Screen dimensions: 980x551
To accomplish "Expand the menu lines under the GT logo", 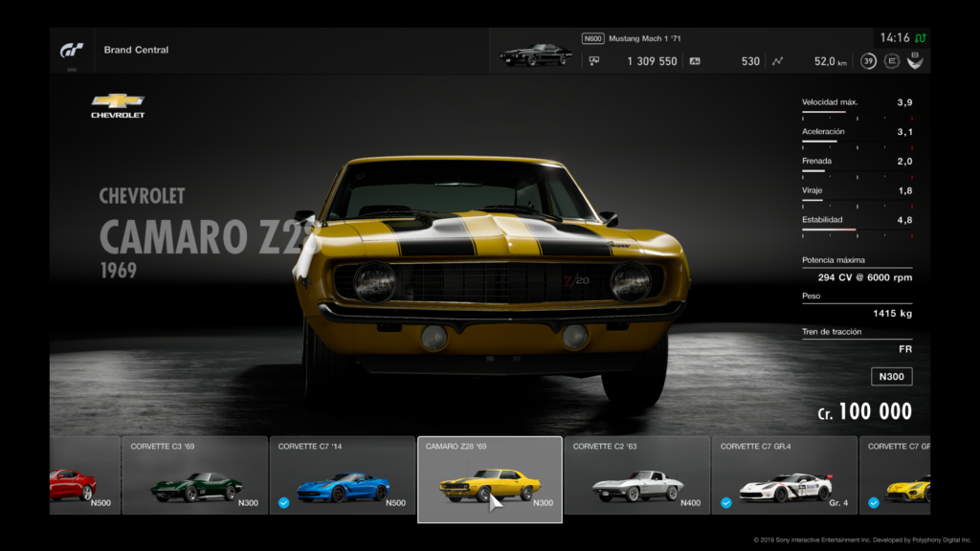I will click(x=72, y=70).
